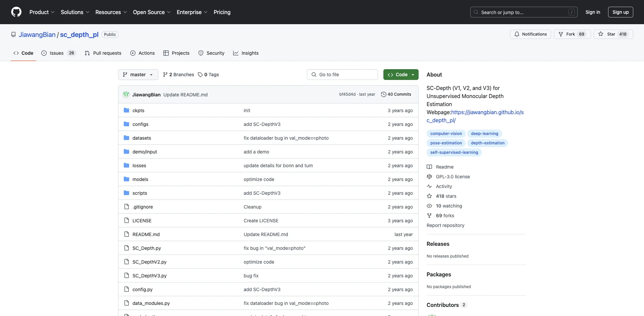Click the tag icon beside 0 Tags
The width and height of the screenshot is (644, 316).
pyautogui.click(x=200, y=75)
